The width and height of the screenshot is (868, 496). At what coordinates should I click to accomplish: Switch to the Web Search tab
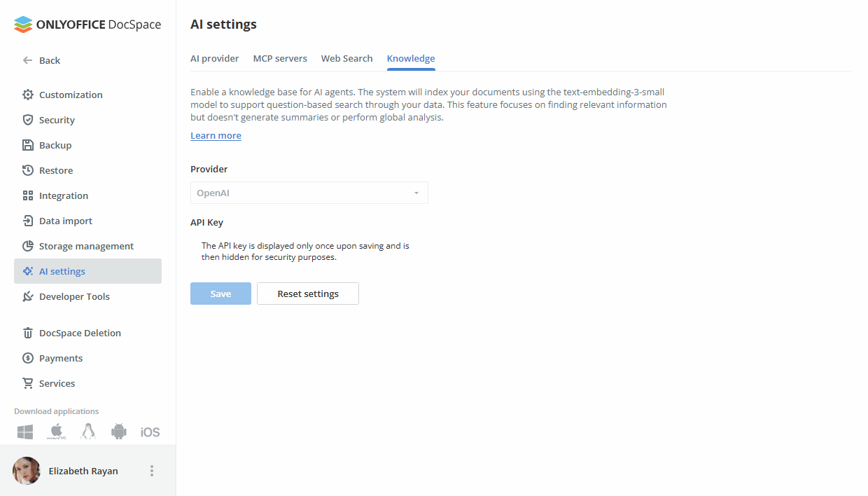click(346, 59)
